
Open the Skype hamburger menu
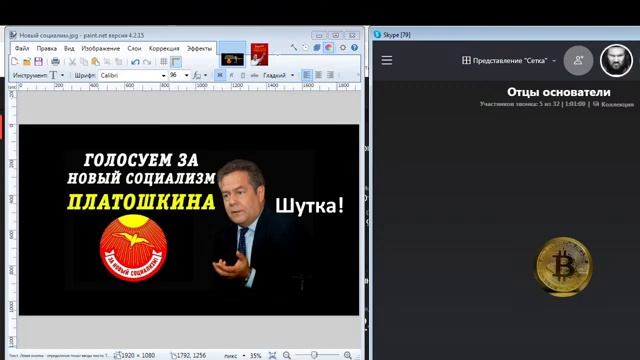(387, 60)
